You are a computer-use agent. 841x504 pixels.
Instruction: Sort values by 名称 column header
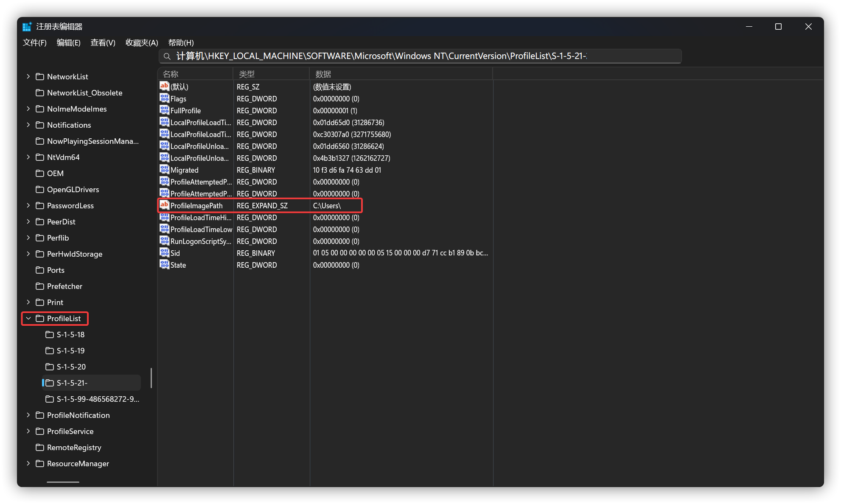[x=196, y=74]
